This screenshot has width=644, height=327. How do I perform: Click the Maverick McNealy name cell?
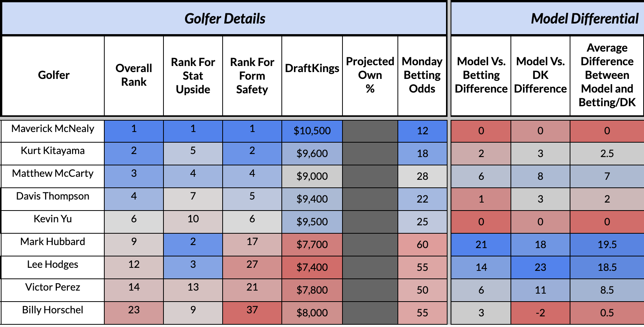[53, 129]
